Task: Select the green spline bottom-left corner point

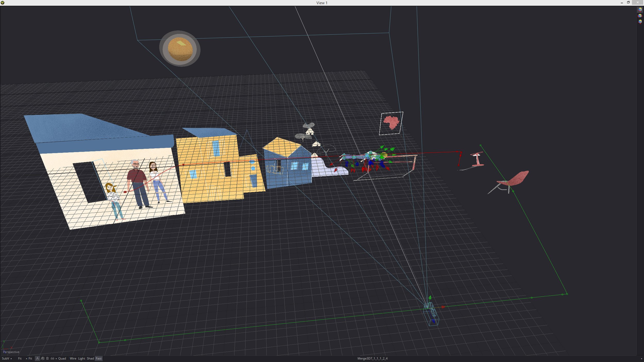Action: [99, 342]
